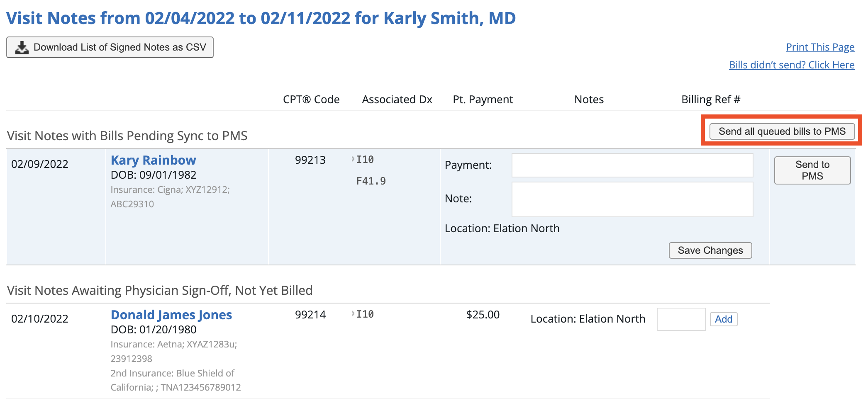Click Save Changes under Kary Rainbow's note
Image resolution: width=868 pixels, height=408 pixels.
[x=710, y=250]
